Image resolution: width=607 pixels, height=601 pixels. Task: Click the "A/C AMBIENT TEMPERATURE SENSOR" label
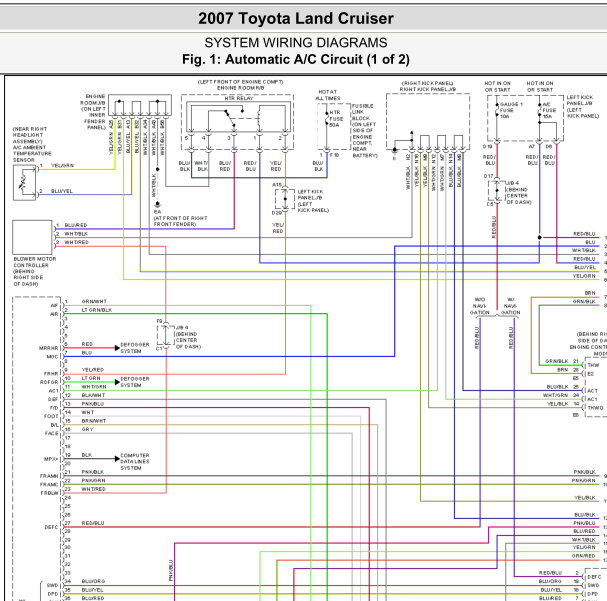32,154
